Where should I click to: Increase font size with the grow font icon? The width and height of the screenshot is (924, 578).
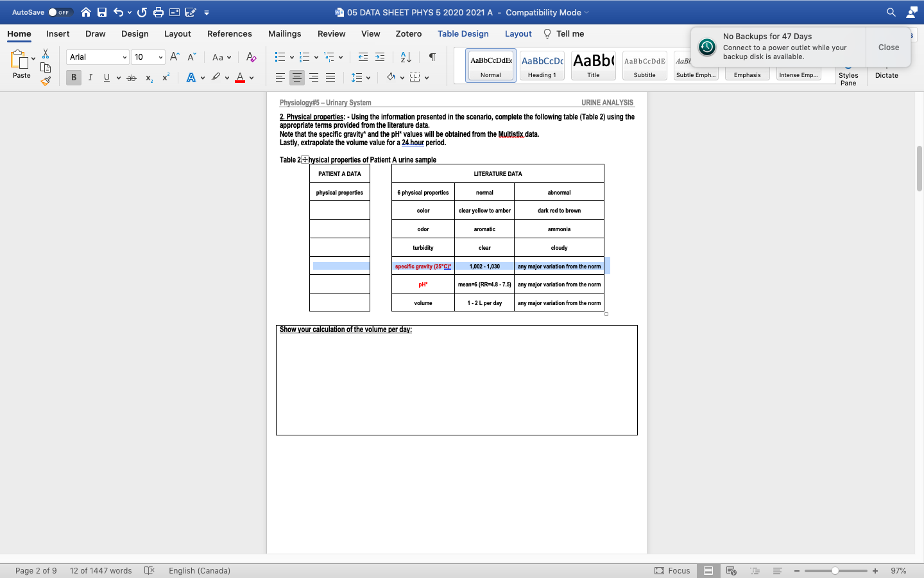pyautogui.click(x=175, y=57)
